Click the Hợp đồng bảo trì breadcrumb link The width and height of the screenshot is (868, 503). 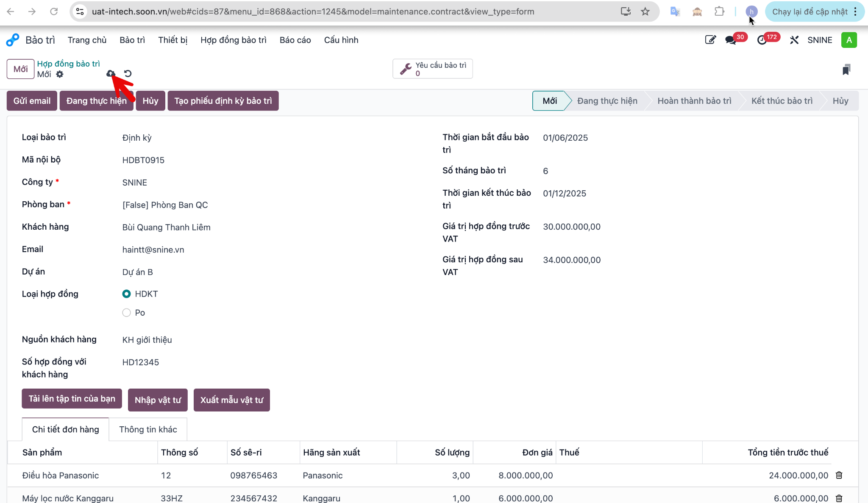click(68, 64)
